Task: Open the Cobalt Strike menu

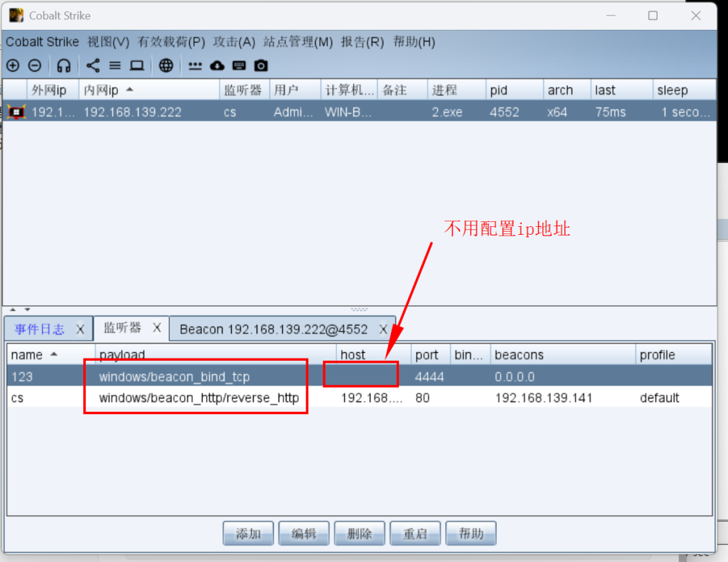Action: [x=42, y=42]
